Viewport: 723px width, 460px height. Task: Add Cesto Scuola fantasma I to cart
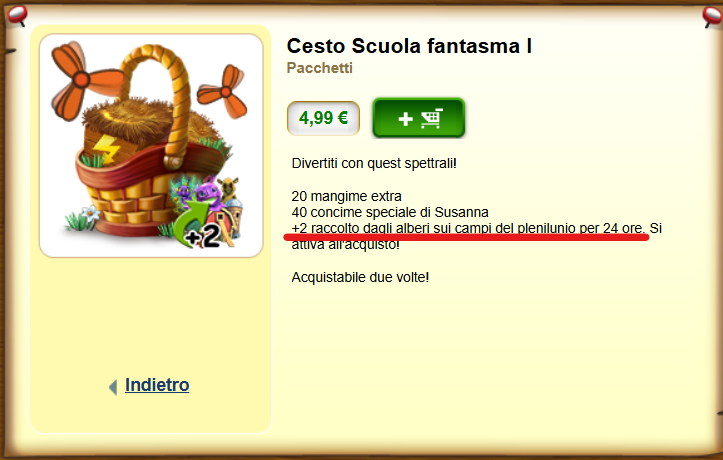[418, 118]
